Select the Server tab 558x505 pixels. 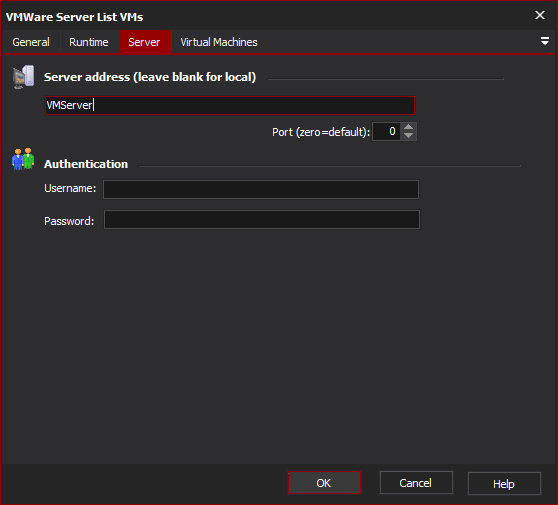[144, 42]
